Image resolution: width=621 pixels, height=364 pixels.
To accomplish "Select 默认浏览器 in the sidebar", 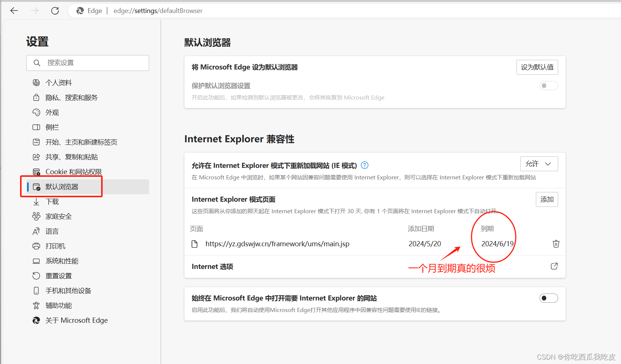I will click(88, 186).
